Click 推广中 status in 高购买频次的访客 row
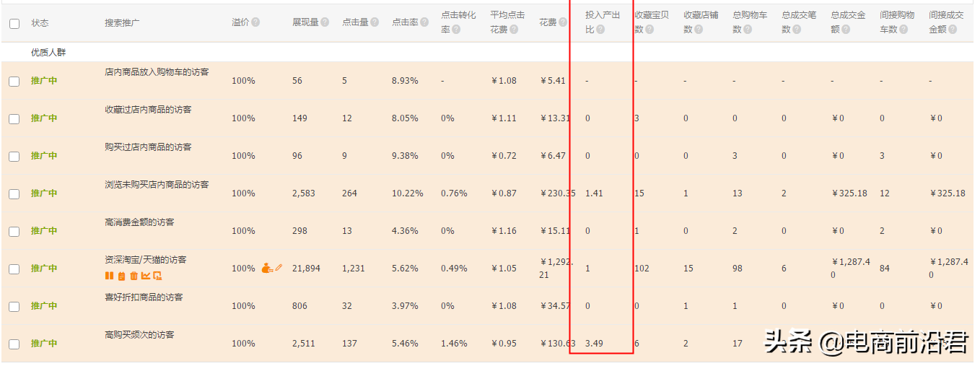This screenshot has height=366, width=980. [44, 344]
